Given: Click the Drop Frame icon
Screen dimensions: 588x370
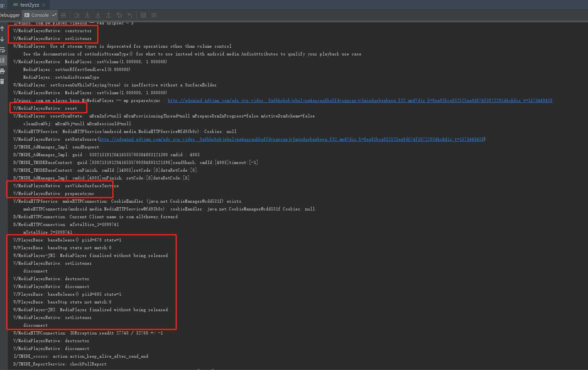Looking at the screenshot, I should (119, 15).
